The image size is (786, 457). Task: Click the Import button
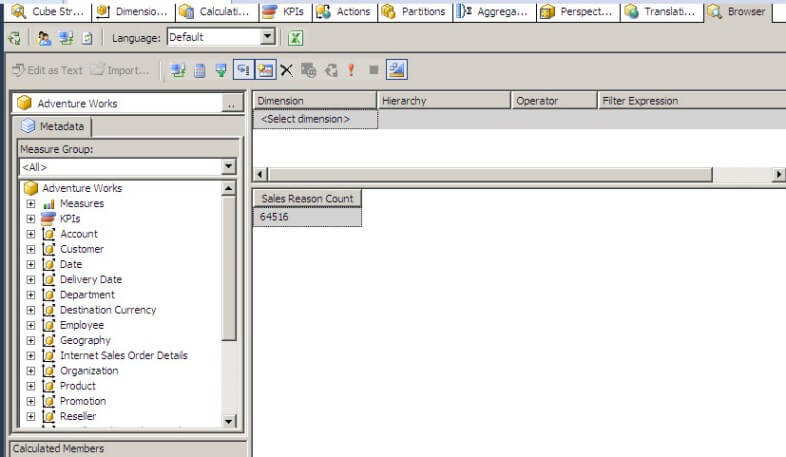[120, 70]
